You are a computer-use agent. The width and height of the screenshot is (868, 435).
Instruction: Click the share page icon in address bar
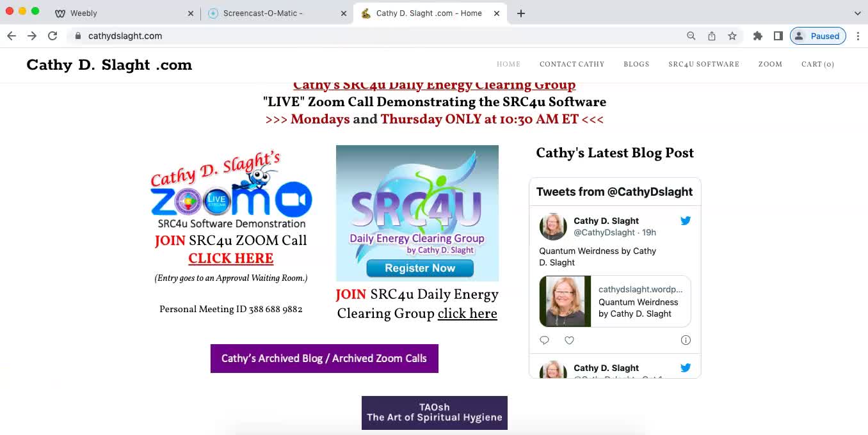[x=712, y=36]
